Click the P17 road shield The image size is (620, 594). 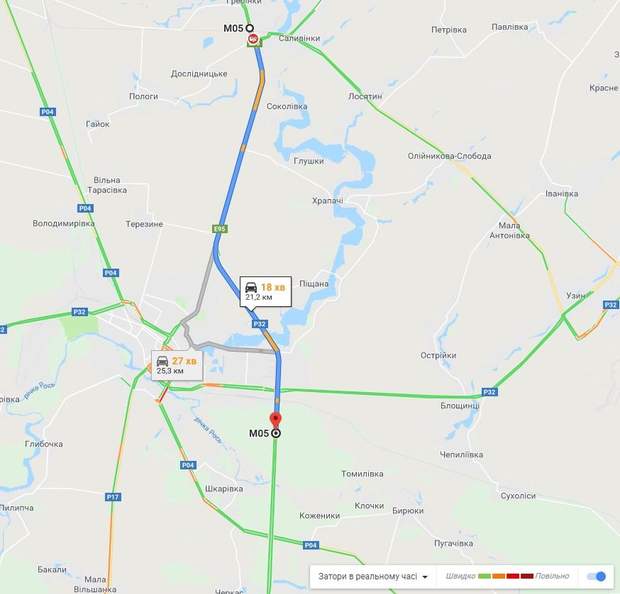tap(113, 497)
